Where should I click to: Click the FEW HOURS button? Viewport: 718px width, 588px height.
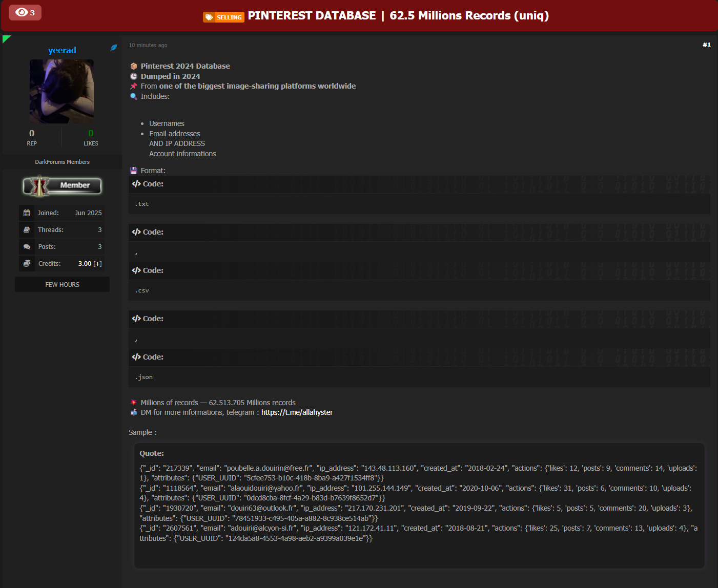[62, 284]
